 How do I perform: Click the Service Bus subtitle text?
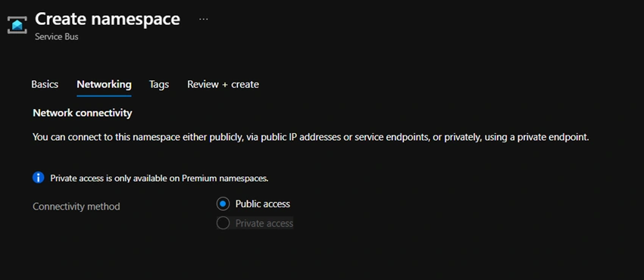[x=57, y=37]
